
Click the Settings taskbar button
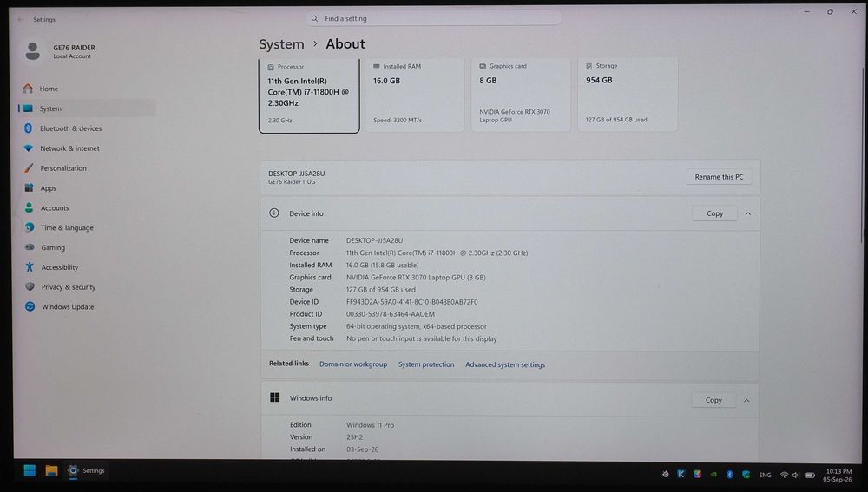(x=86, y=471)
